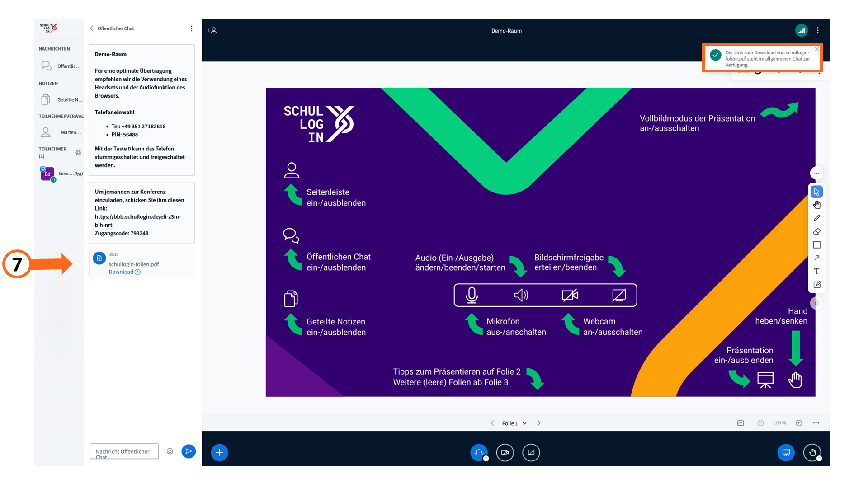
Task: Download the schullogin-folien.pdf file
Action: point(121,272)
